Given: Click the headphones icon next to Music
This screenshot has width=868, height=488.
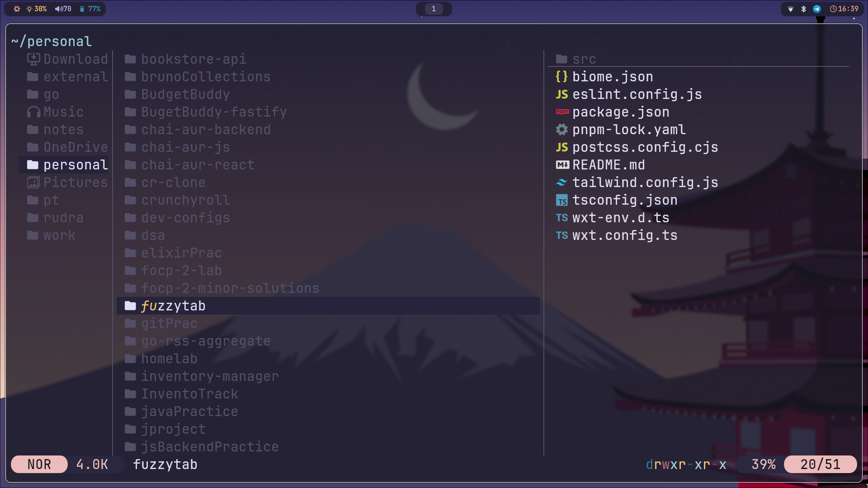Looking at the screenshot, I should (33, 112).
